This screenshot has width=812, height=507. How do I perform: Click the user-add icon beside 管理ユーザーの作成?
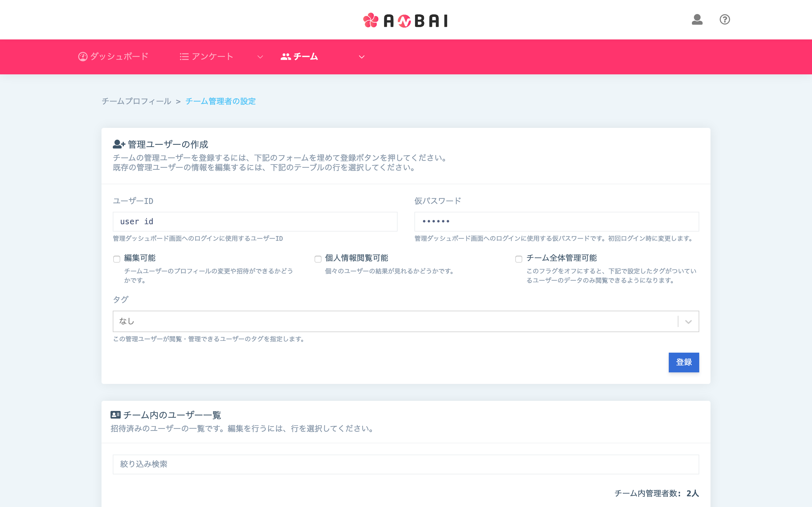tap(118, 144)
